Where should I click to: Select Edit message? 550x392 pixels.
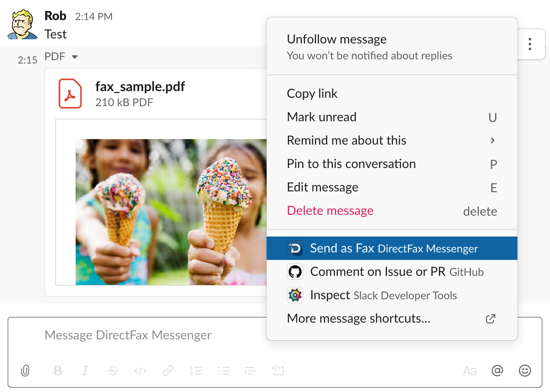pos(392,187)
